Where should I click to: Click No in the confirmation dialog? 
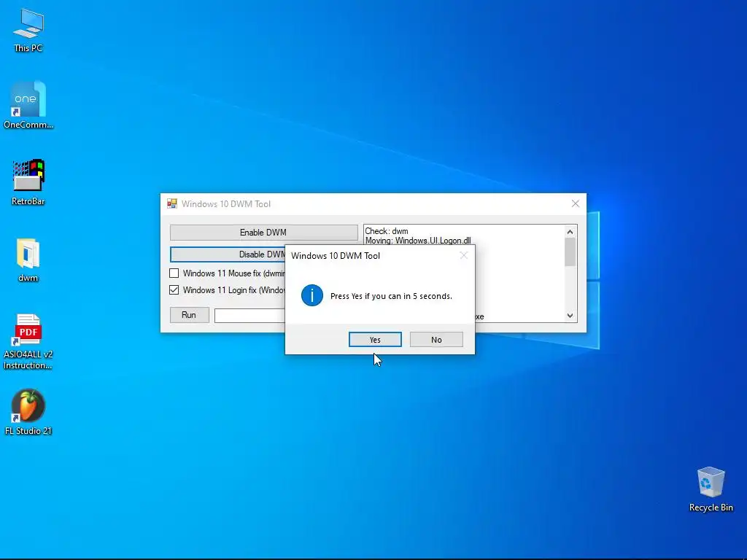(x=436, y=340)
